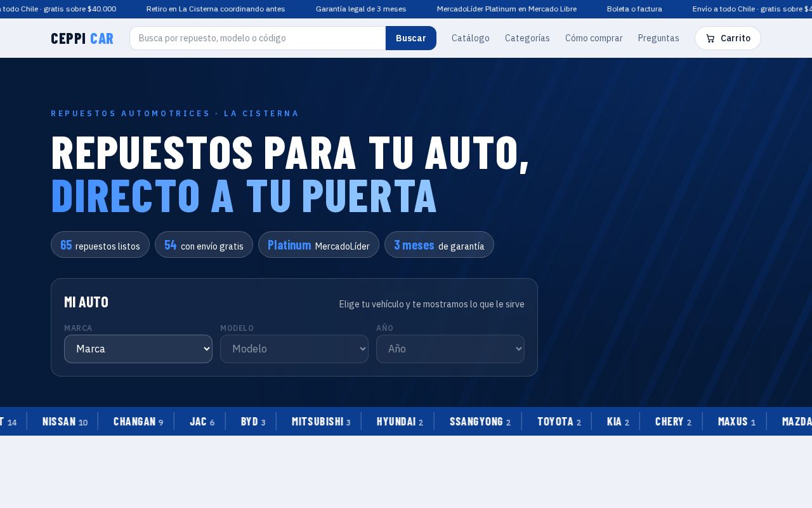Screen dimensions: 812x508
Task: Click the 'DIRECTO A TU PUERTA' headline
Action: 244,196
